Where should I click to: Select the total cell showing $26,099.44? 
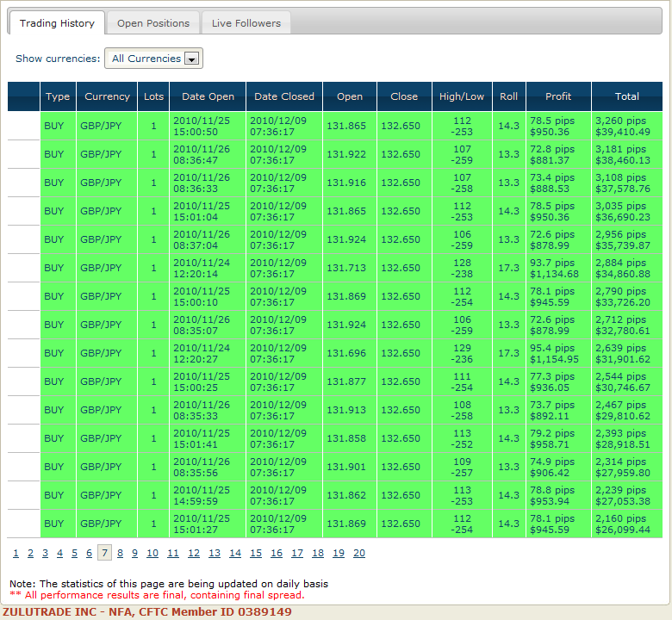pyautogui.click(x=627, y=524)
